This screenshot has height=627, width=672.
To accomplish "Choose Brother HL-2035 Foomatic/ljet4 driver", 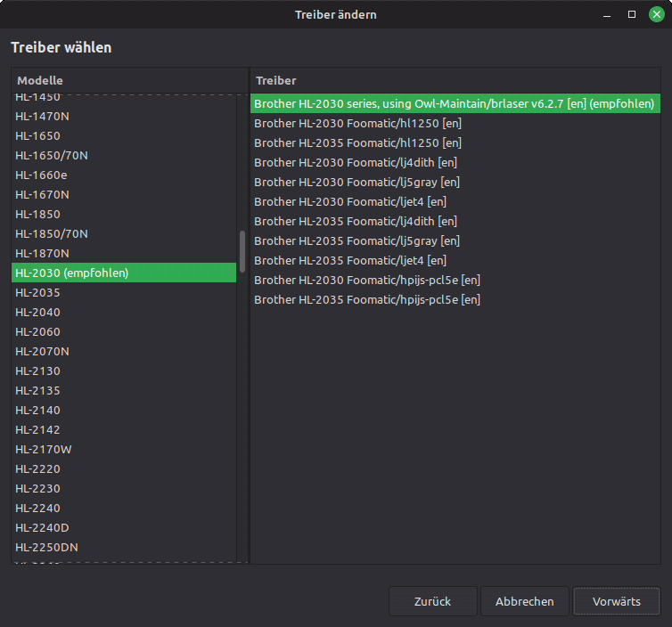I will [455, 260].
